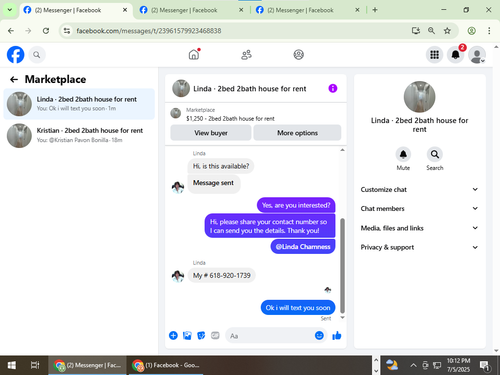The image size is (500, 375).
Task: Click chat scroll up arrow
Action: 342,150
